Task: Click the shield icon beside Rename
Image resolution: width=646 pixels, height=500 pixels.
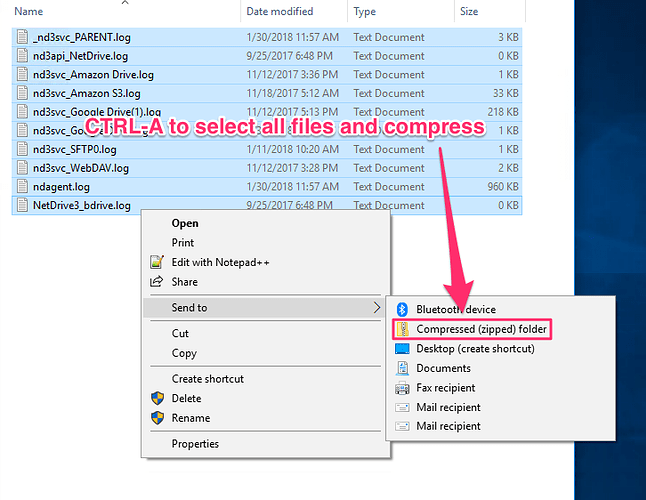Action: (x=156, y=418)
